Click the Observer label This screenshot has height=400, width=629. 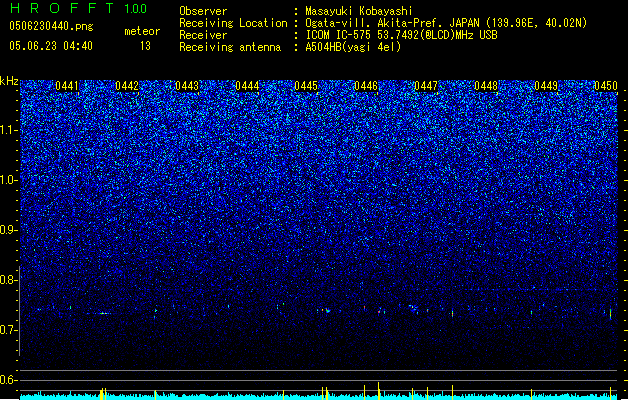pos(203,11)
